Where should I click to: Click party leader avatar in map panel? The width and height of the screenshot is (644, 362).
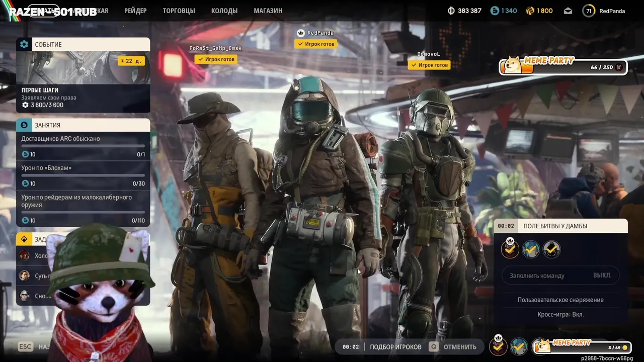(510, 248)
